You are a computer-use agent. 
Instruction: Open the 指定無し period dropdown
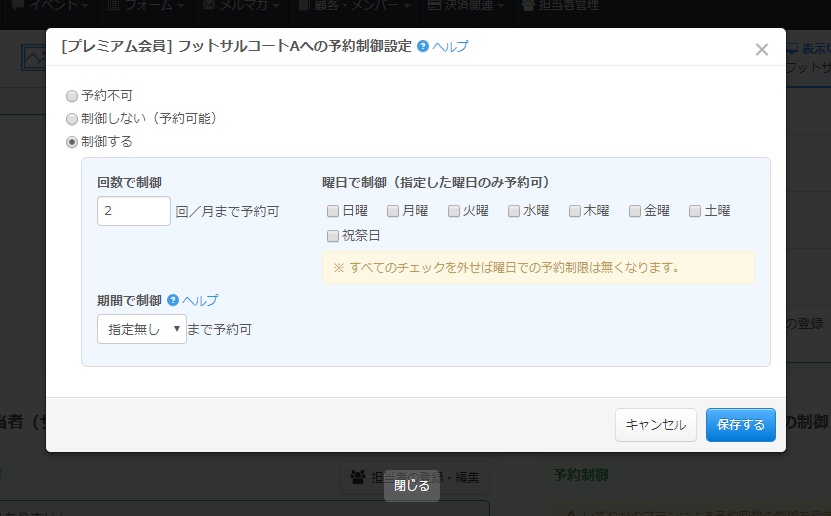pyautogui.click(x=141, y=329)
